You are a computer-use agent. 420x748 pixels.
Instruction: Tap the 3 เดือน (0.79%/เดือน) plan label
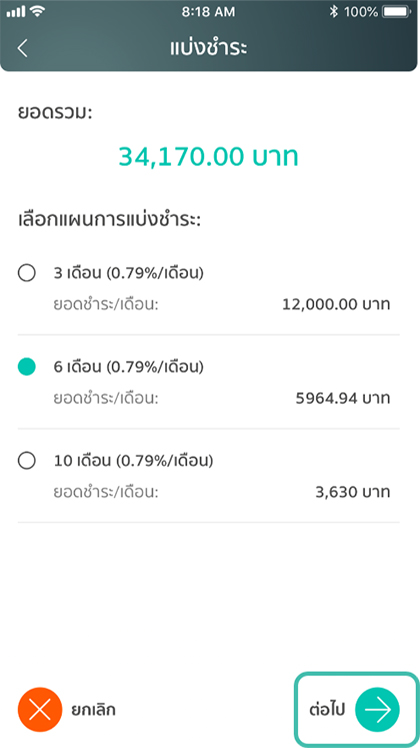tap(128, 273)
